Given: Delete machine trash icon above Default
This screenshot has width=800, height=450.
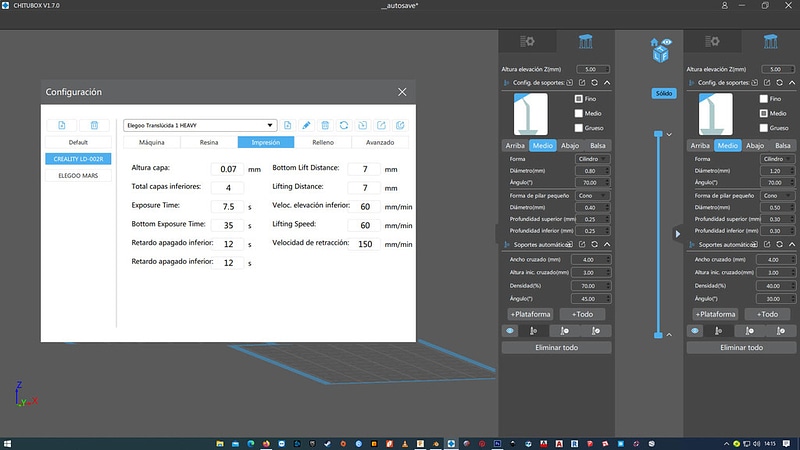Looking at the screenshot, I should point(94,125).
